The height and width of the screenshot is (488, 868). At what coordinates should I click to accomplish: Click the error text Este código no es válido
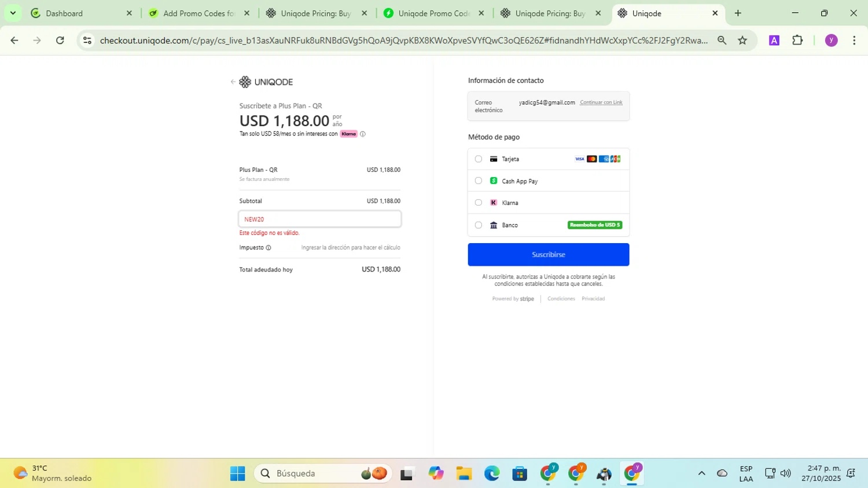pyautogui.click(x=269, y=233)
